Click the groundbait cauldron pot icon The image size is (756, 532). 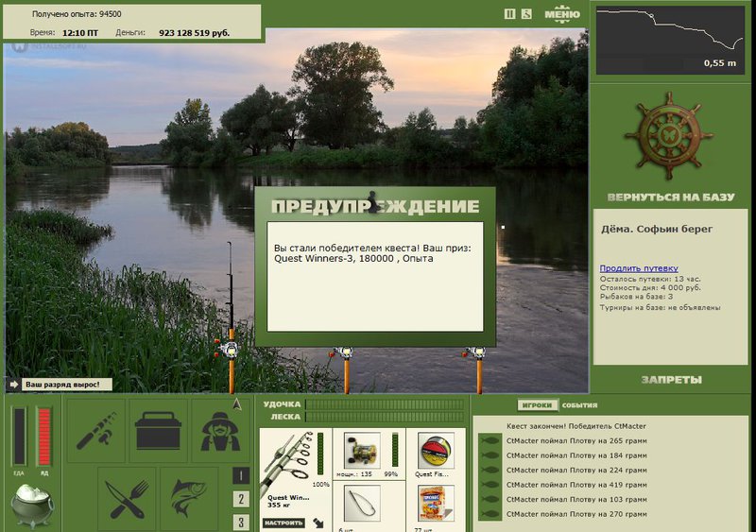[x=32, y=506]
